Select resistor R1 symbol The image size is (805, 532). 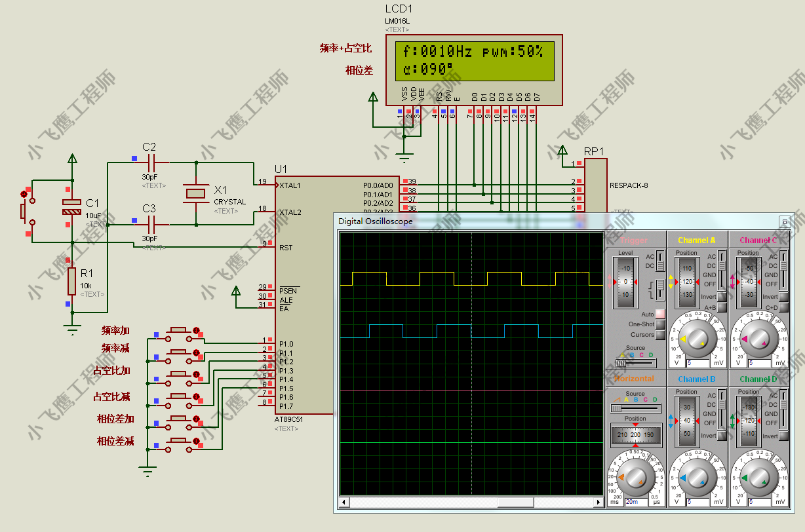[71, 281]
